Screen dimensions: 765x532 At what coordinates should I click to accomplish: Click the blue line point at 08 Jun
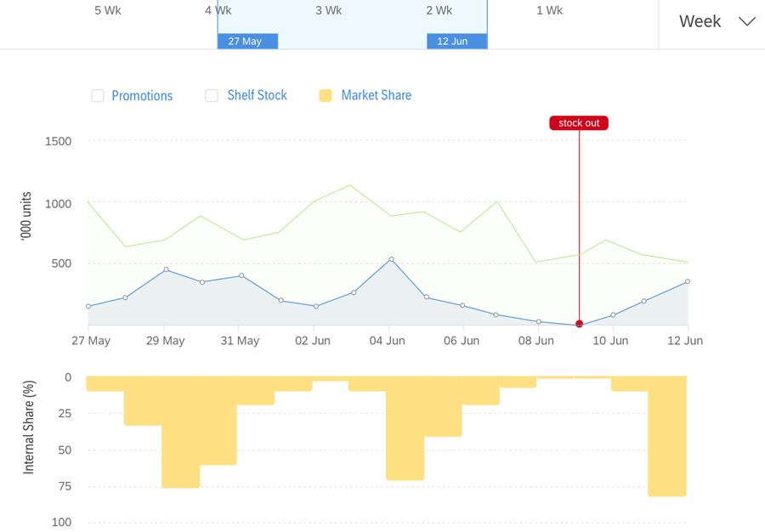(x=539, y=322)
